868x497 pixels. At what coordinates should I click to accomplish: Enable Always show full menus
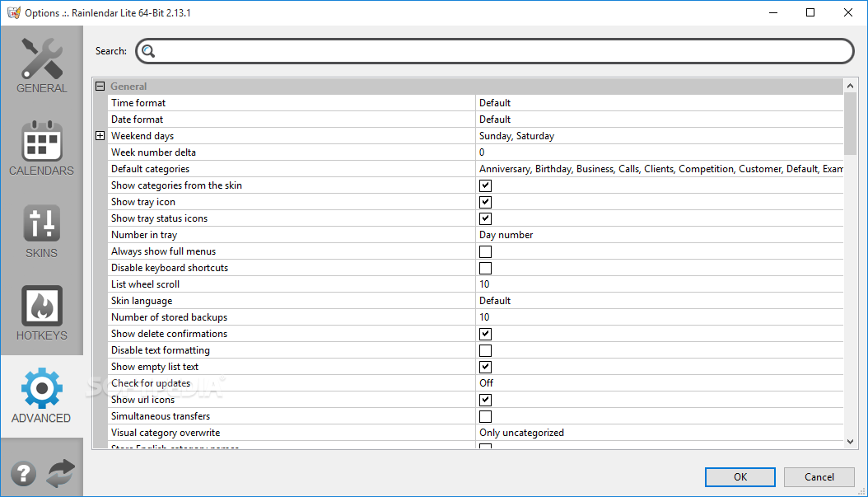(x=486, y=251)
